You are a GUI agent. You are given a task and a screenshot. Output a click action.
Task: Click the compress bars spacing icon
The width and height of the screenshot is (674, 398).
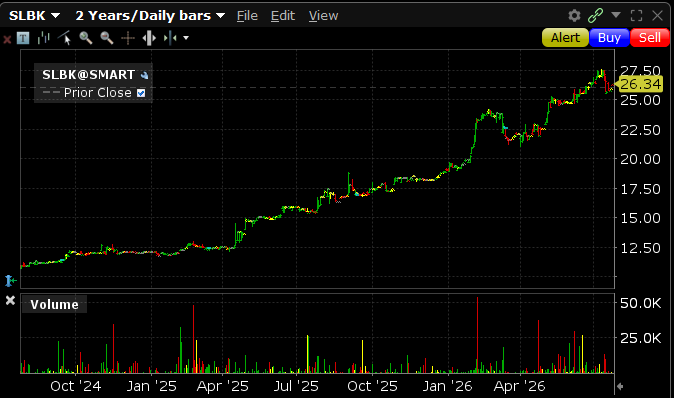(x=170, y=38)
